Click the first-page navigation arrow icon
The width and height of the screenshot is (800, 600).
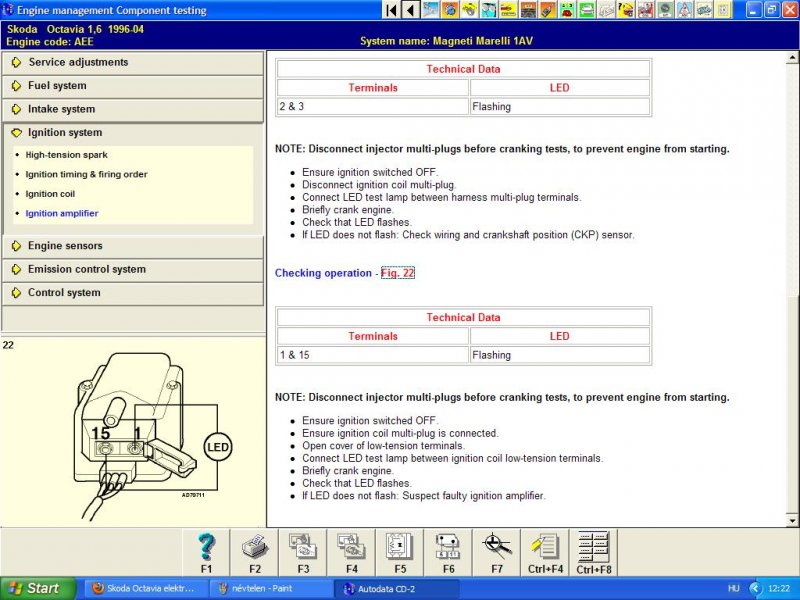tap(391, 10)
